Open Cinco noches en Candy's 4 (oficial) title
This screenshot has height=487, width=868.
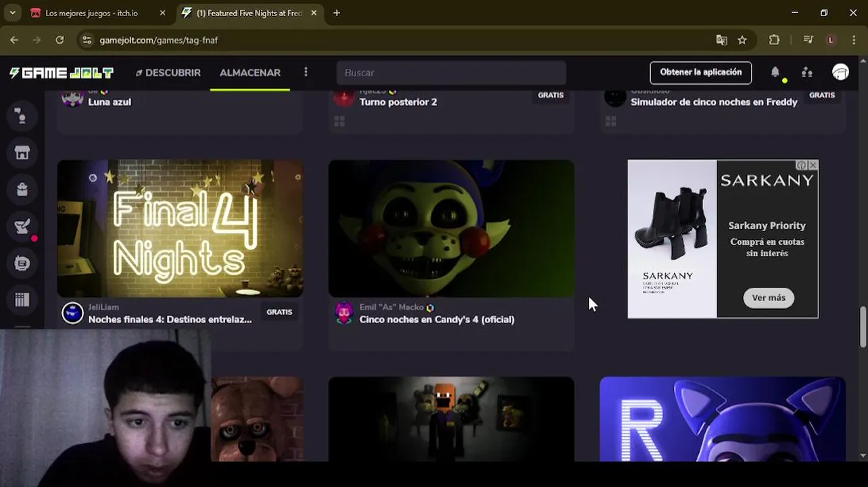tap(437, 319)
